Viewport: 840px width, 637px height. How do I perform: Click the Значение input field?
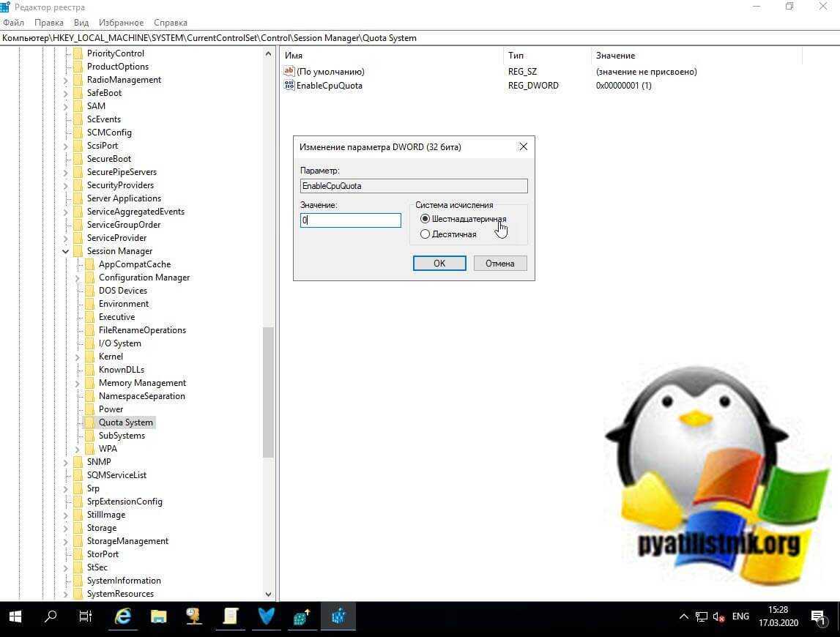350,220
